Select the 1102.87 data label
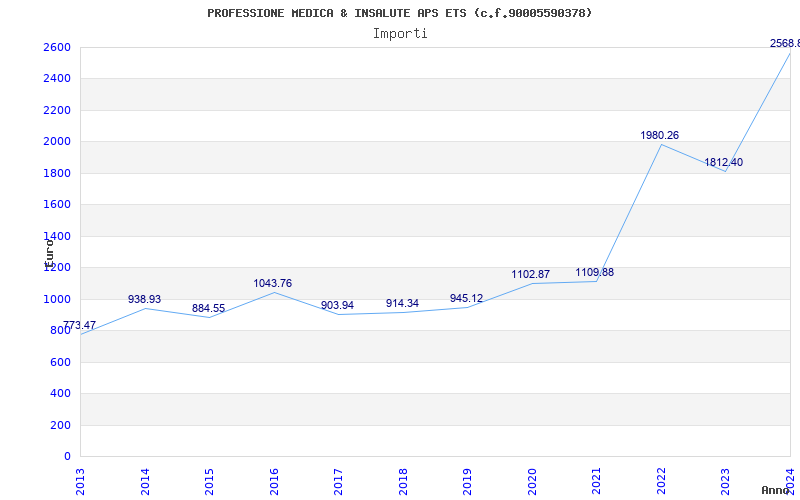 pos(531,274)
